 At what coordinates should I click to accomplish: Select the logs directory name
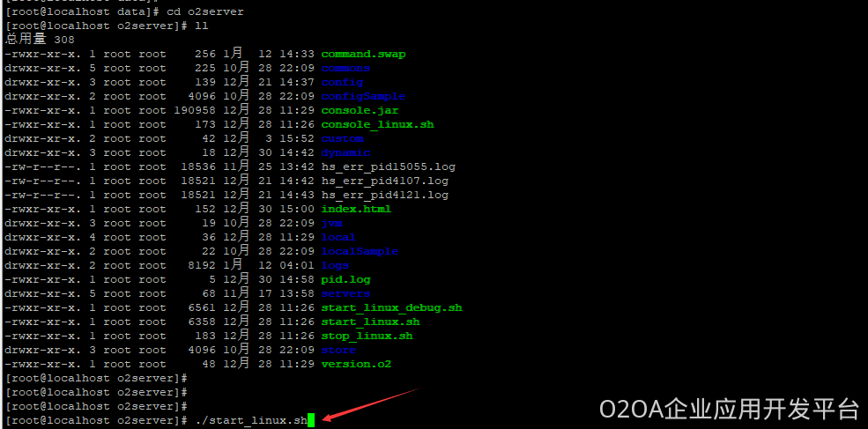335,266
